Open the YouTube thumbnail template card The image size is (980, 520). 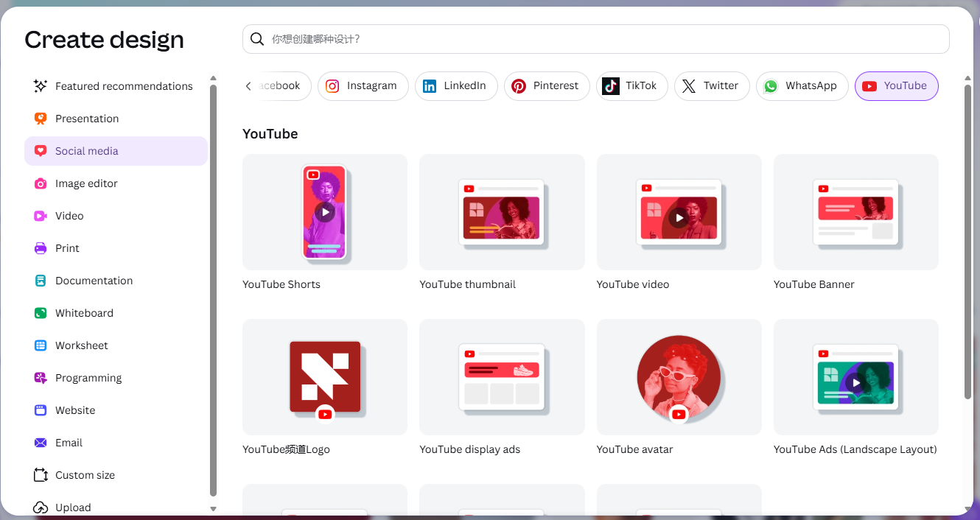[x=502, y=212]
